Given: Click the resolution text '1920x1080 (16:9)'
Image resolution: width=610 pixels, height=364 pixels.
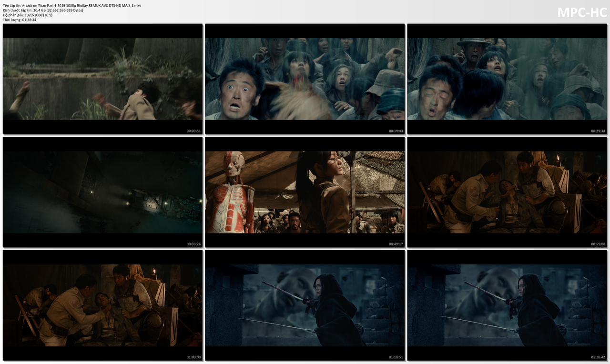Looking at the screenshot, I should point(39,15).
